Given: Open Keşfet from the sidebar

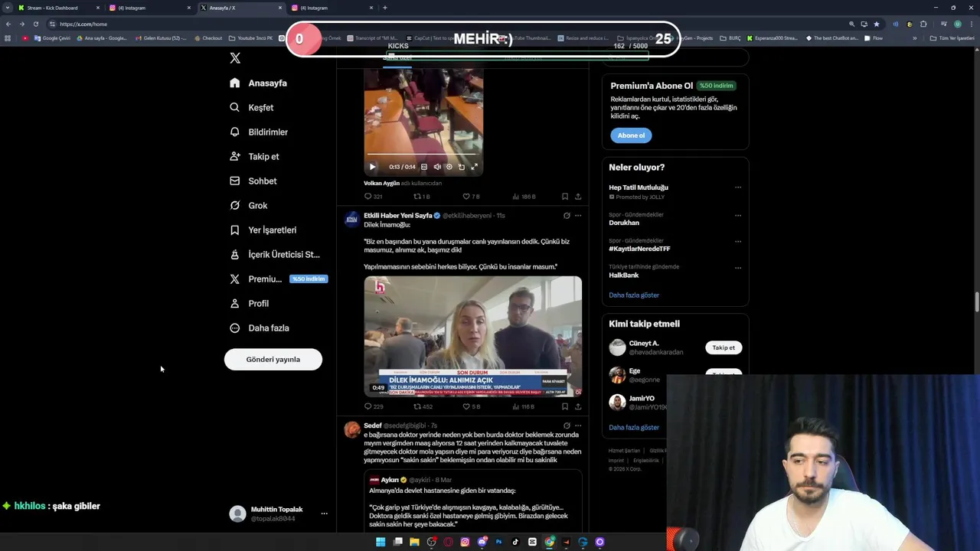Looking at the screenshot, I should 251,107.
